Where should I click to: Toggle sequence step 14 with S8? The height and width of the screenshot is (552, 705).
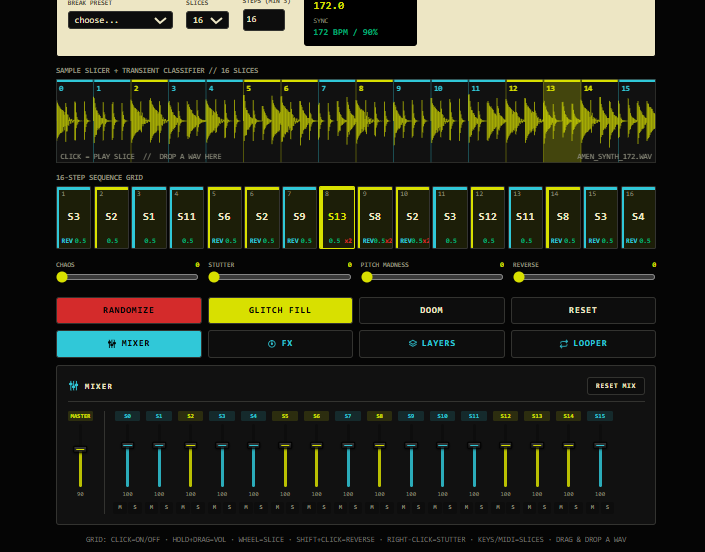pos(563,218)
